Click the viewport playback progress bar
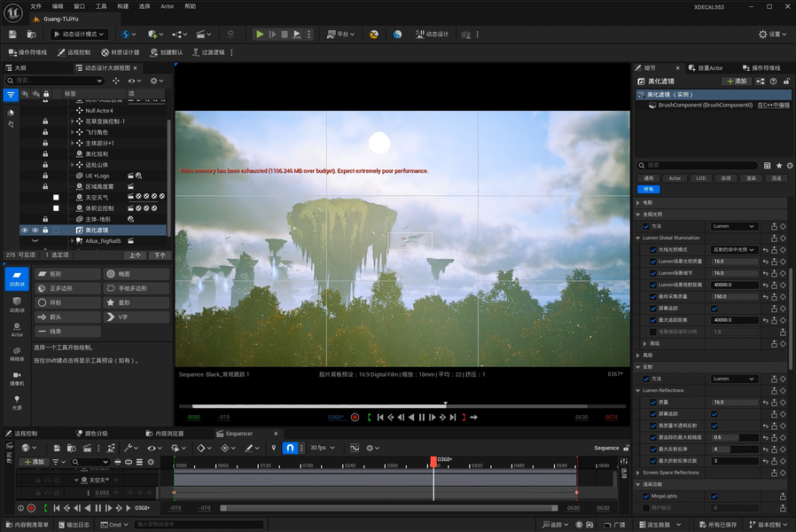This screenshot has width=796, height=532. tap(402, 406)
